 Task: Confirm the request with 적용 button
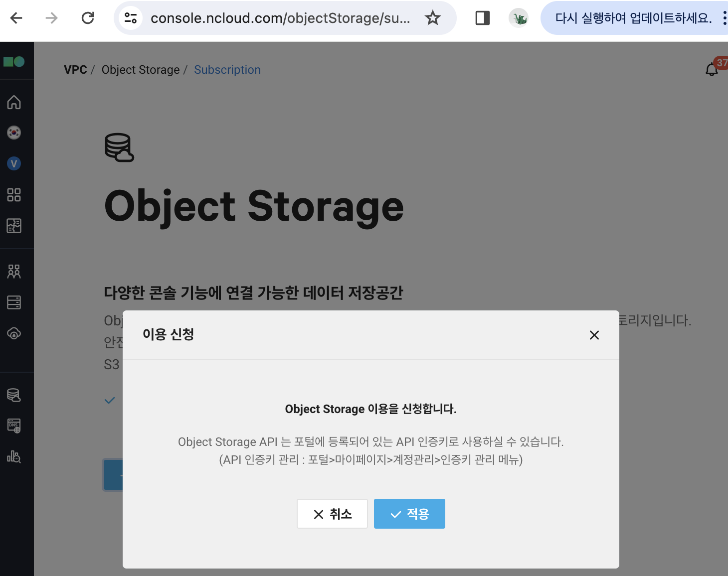409,514
